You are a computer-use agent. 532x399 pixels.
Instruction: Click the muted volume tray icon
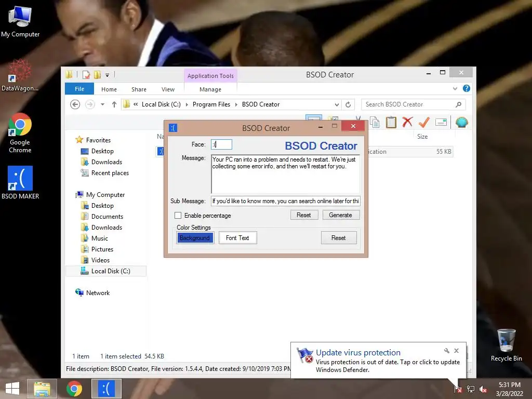tap(483, 389)
